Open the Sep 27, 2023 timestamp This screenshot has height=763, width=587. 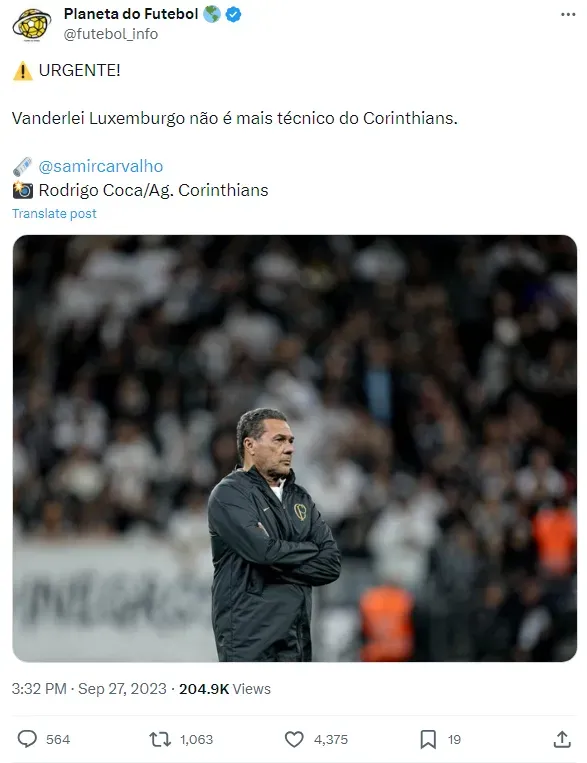(122, 689)
